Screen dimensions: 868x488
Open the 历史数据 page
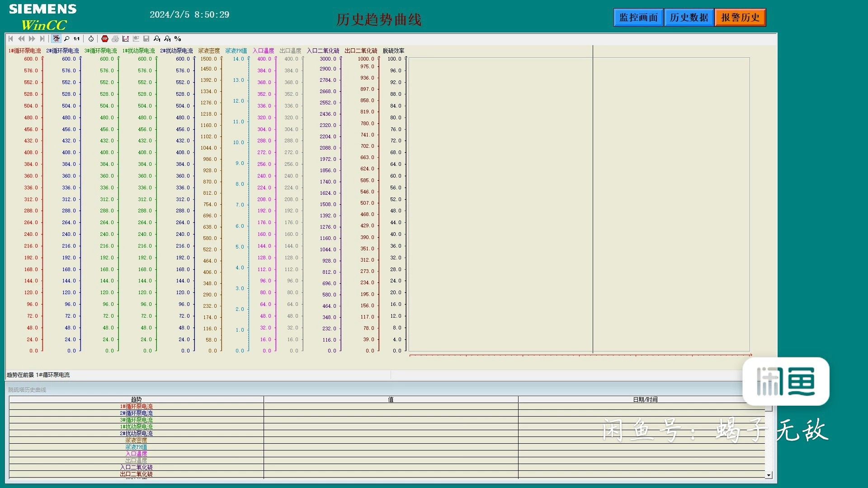point(689,18)
